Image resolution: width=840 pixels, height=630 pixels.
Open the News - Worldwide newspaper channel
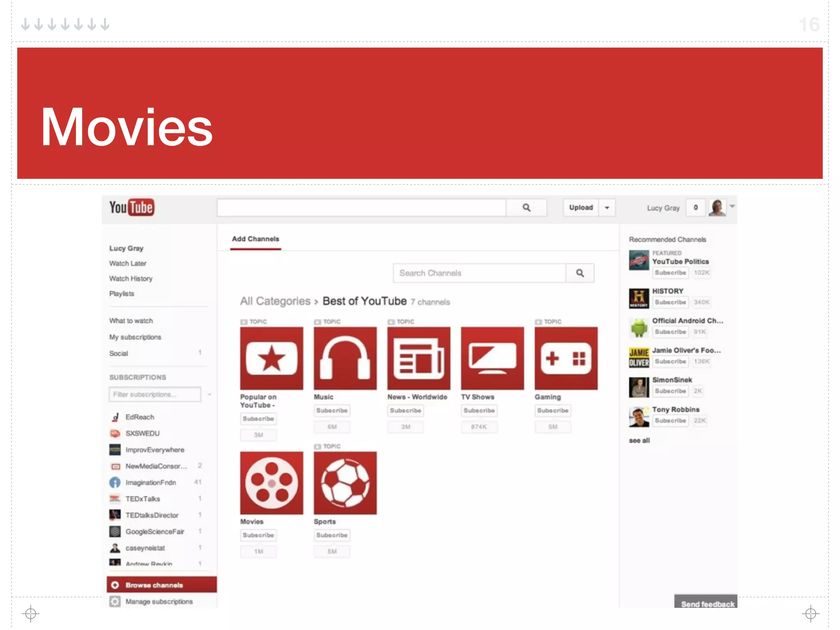point(419,358)
